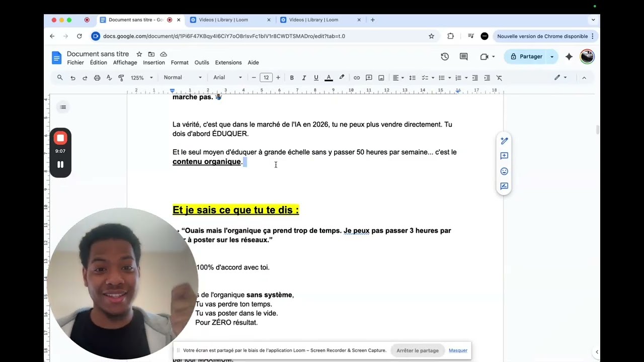Reload the page

tap(79, 36)
